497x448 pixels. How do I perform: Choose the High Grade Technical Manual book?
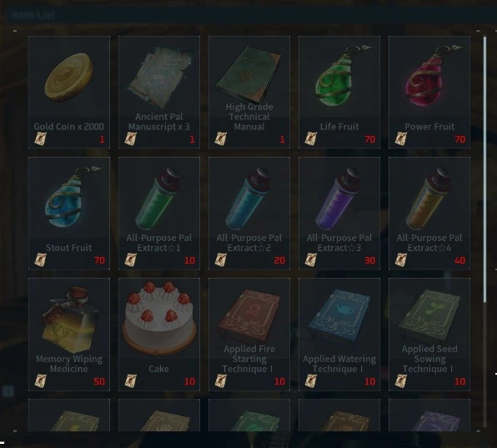tap(249, 92)
